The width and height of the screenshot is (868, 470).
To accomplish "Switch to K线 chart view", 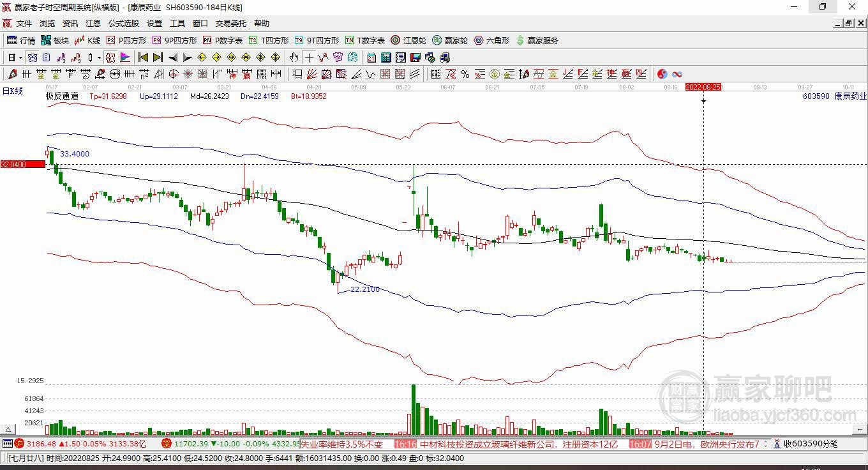I will tap(87, 40).
